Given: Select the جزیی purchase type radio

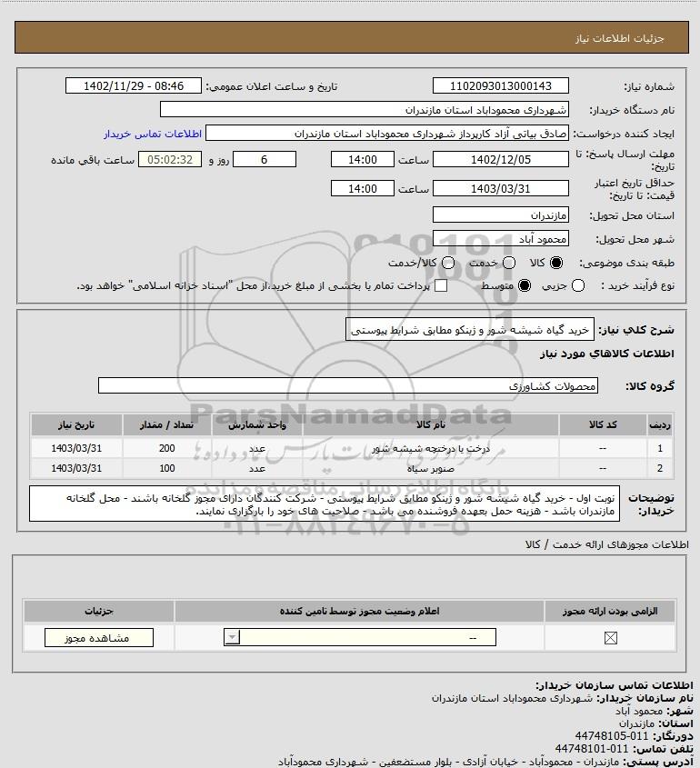Looking at the screenshot, I should (x=578, y=285).
